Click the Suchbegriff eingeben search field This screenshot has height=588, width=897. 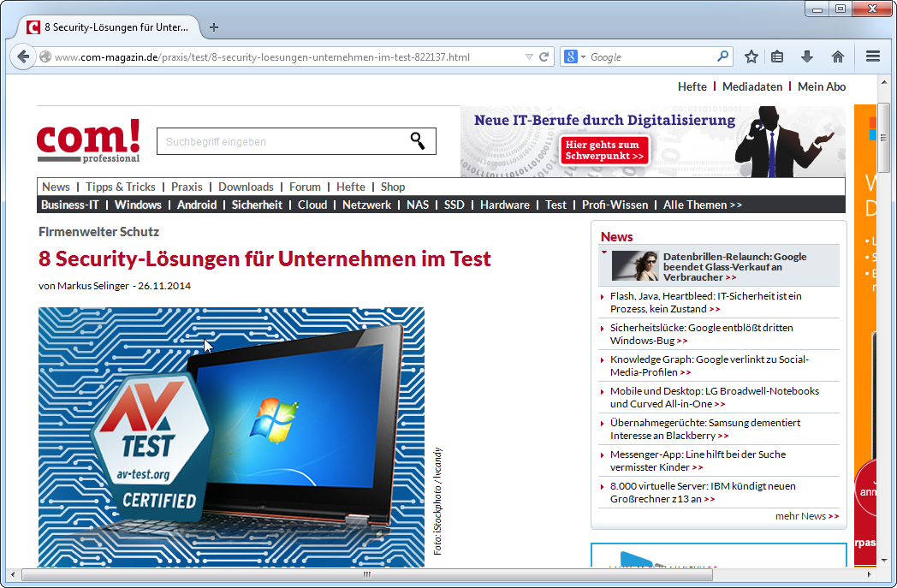coord(278,141)
